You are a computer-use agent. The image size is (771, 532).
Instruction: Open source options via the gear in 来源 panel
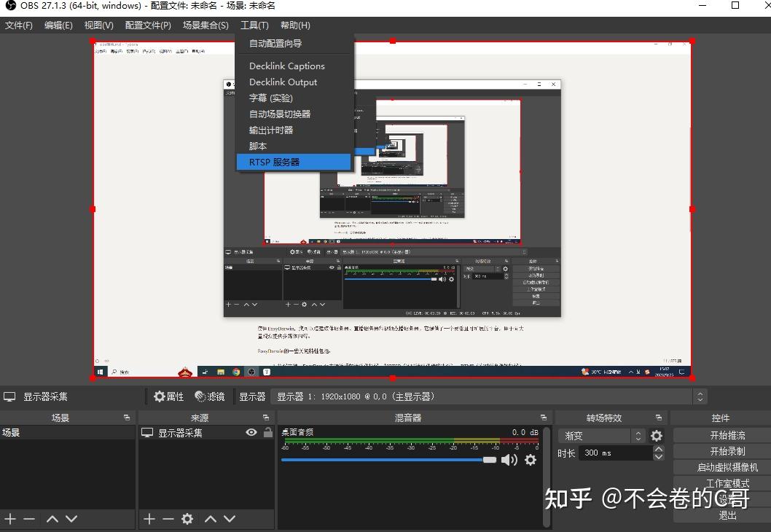coord(187,519)
